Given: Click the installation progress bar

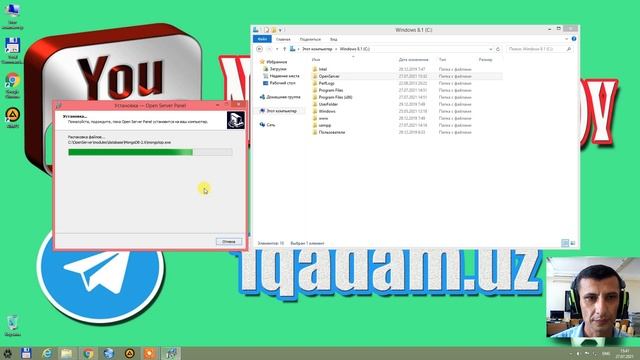Looking at the screenshot, I should [x=150, y=152].
